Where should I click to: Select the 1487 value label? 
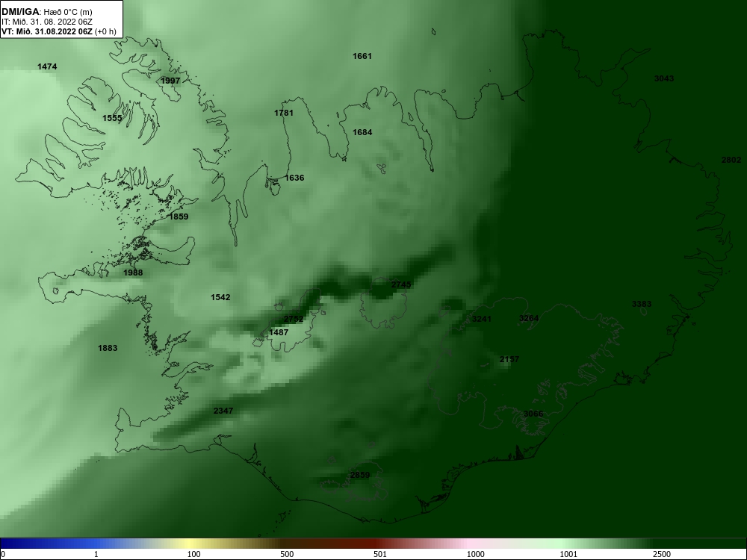279,332
